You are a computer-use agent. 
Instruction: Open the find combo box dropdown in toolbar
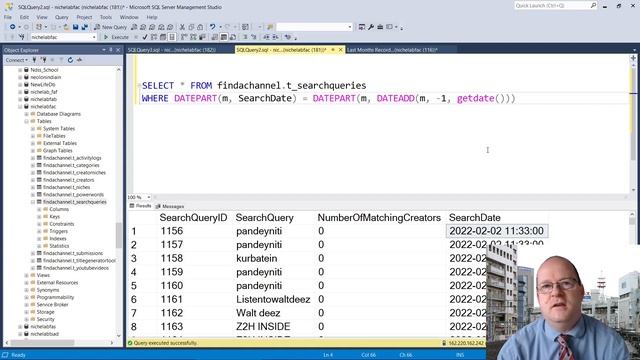click(350, 27)
